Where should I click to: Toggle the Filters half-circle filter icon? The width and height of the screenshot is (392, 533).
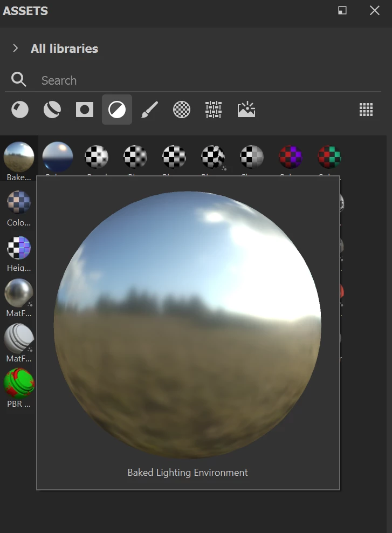(x=117, y=110)
